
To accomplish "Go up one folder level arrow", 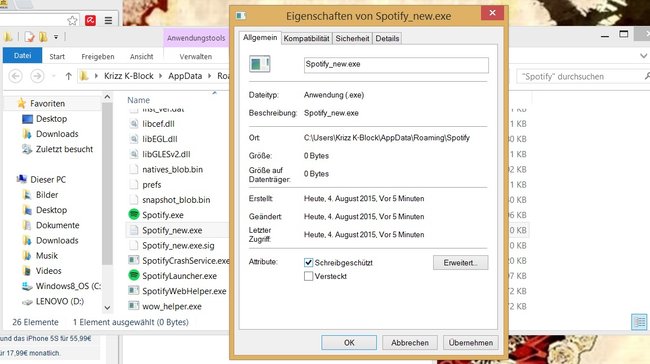I will pos(68,76).
